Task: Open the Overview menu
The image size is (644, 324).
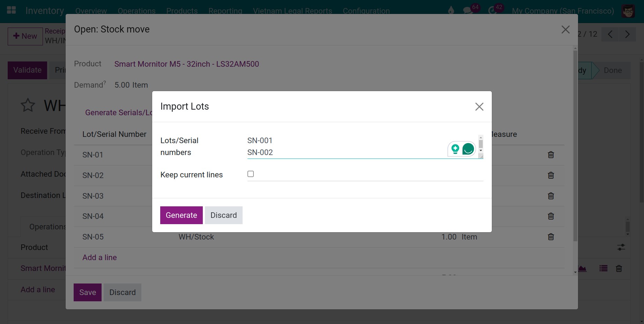Action: point(91,11)
